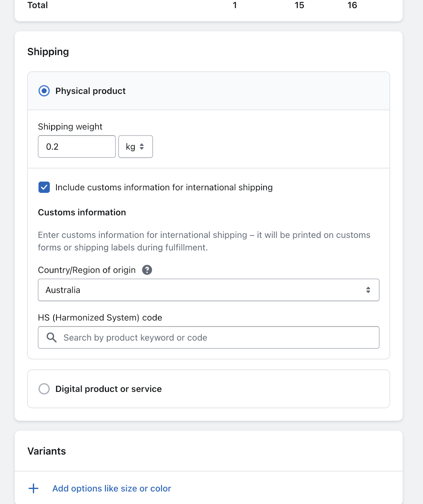The width and height of the screenshot is (423, 504).
Task: Select the Physical product radio button
Action: click(44, 91)
